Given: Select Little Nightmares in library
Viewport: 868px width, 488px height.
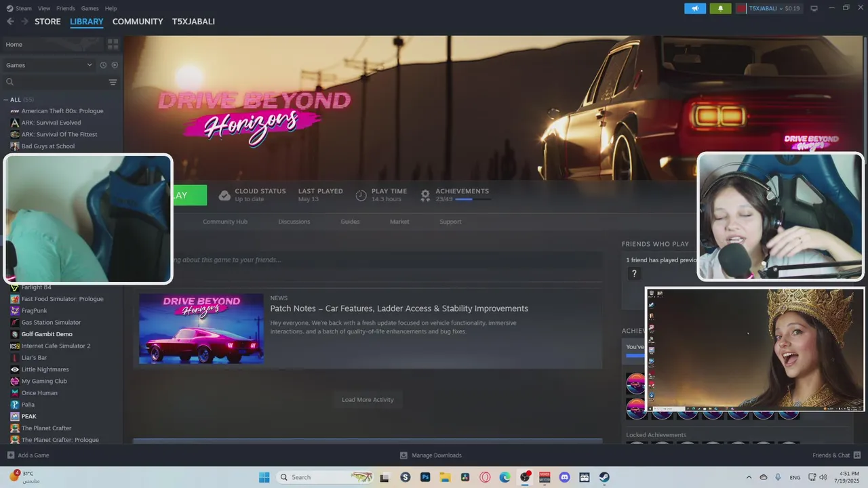Looking at the screenshot, I should point(45,369).
